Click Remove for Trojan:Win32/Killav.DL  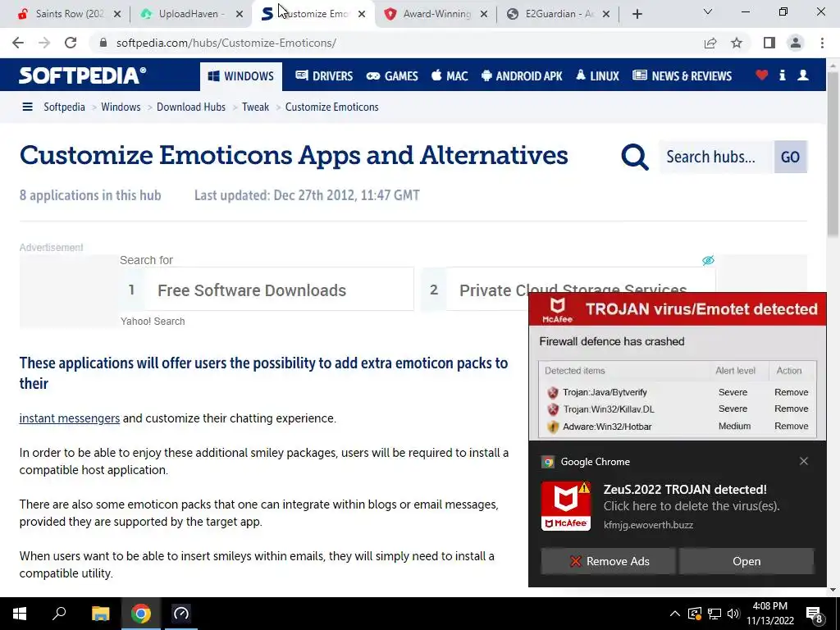coord(792,409)
